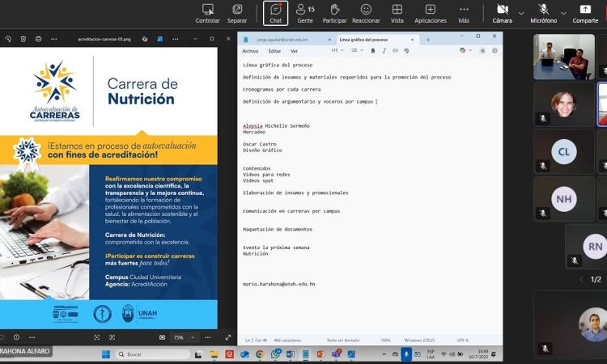
Task: Unmute the Micrófono
Action: tap(544, 14)
